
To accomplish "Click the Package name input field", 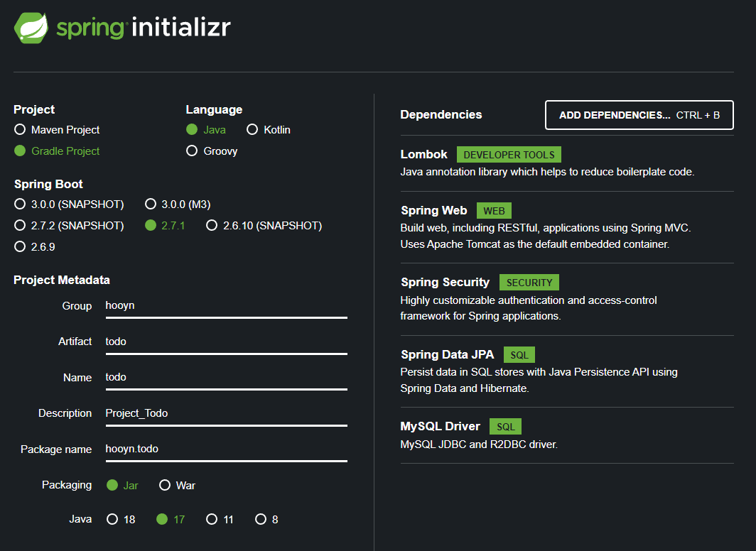I will point(226,450).
